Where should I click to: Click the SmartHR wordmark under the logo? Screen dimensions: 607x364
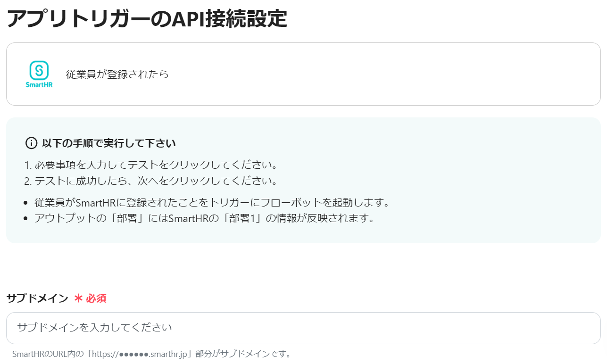pyautogui.click(x=39, y=85)
